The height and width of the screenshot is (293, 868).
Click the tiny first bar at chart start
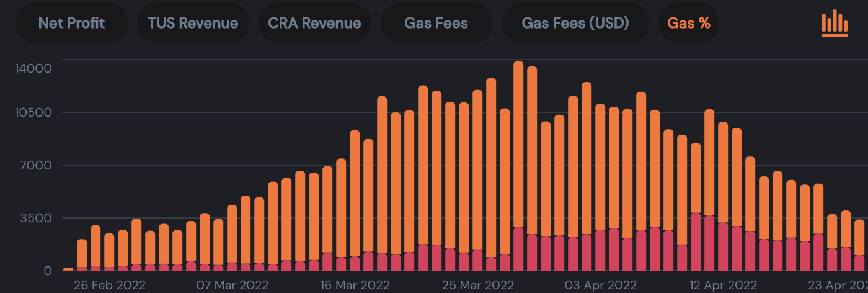pyautogui.click(x=68, y=269)
